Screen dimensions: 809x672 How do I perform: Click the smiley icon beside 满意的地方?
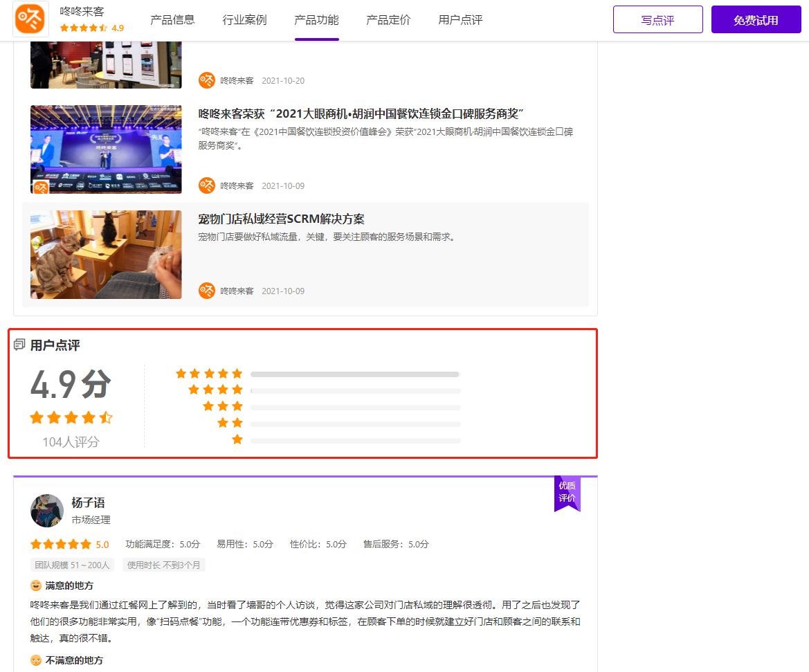click(35, 585)
